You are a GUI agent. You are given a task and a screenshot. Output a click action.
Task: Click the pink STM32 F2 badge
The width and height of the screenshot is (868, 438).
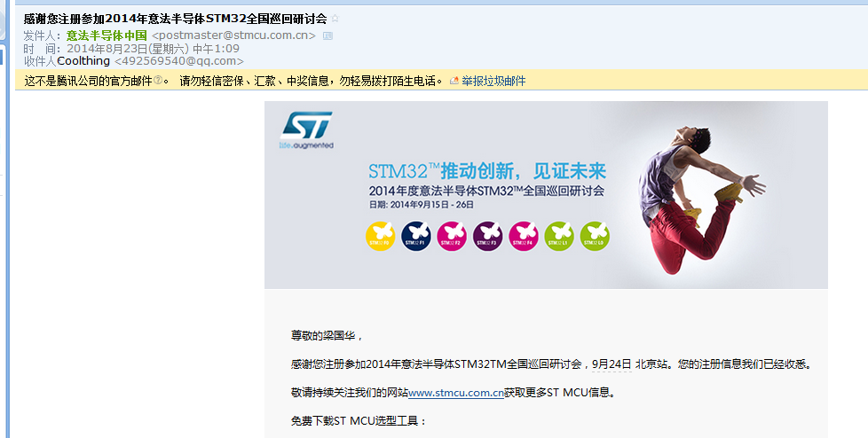452,236
